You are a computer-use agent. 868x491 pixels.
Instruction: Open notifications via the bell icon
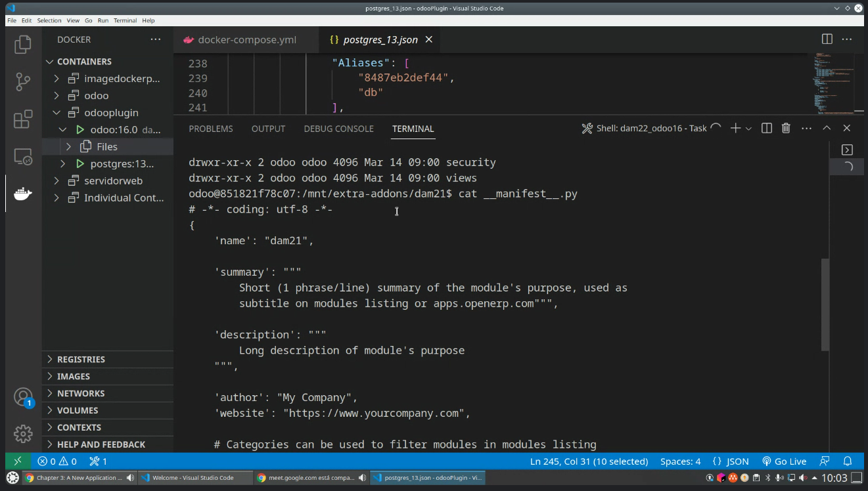pos(847,461)
